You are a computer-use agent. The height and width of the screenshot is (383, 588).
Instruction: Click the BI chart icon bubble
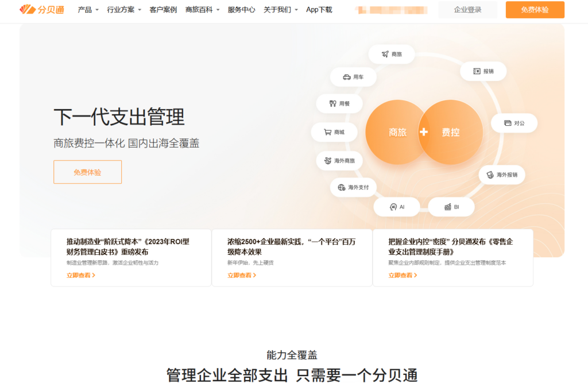coord(451,206)
